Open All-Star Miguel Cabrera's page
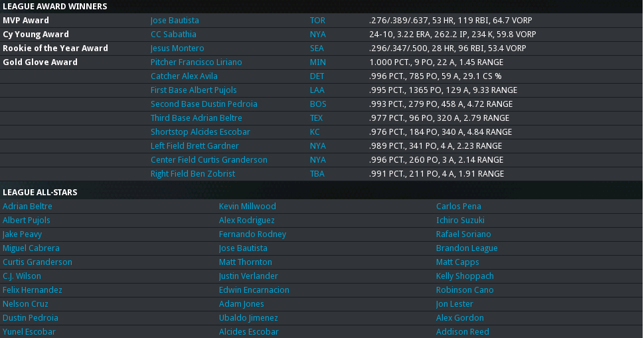Viewport: 644px width, 338px height. coord(31,248)
